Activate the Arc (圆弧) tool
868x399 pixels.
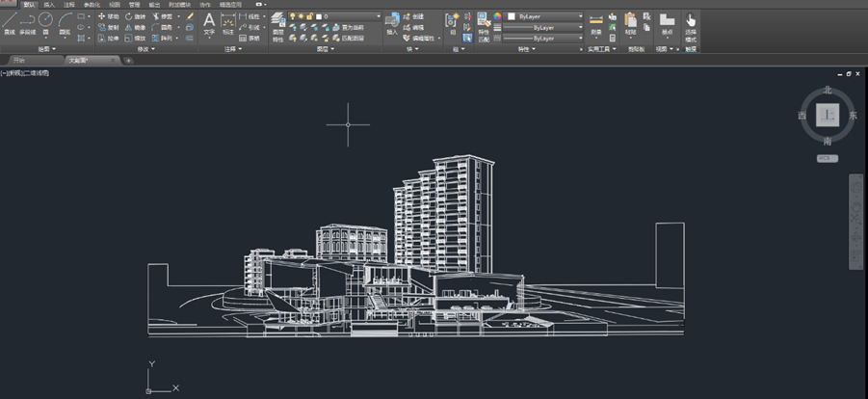click(x=66, y=23)
